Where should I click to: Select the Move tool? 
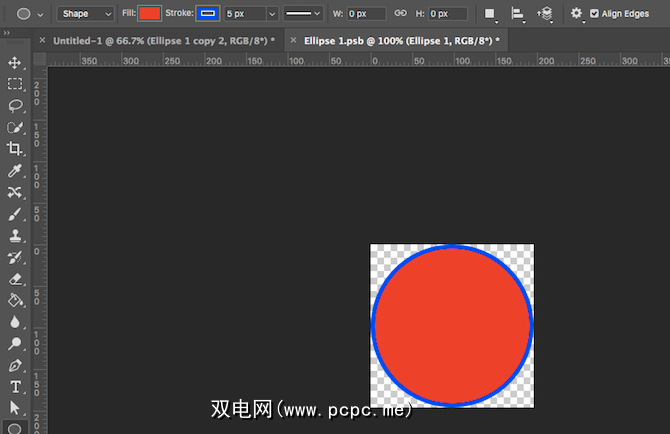[15, 63]
